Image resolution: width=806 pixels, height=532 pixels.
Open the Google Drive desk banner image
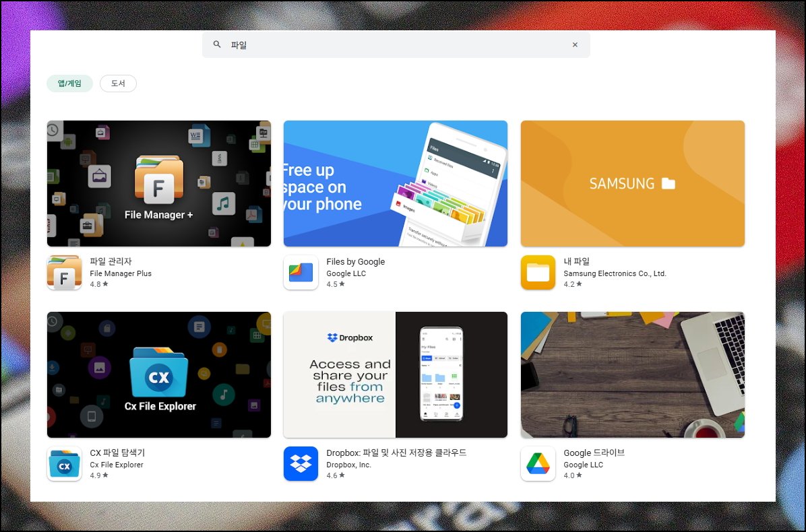pyautogui.click(x=632, y=375)
